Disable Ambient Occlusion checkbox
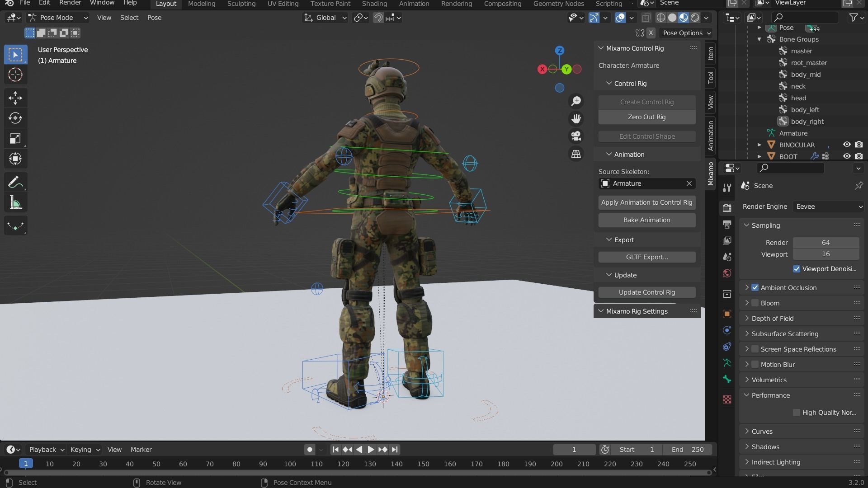 (755, 288)
